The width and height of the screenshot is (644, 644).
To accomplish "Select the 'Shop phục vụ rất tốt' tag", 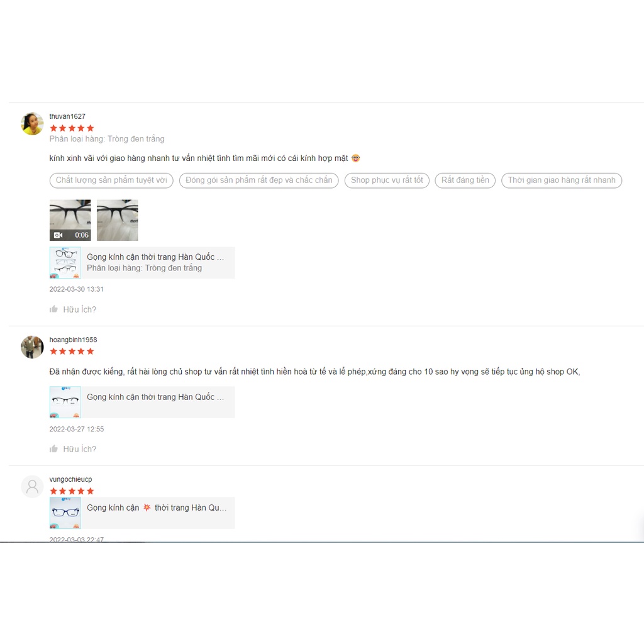I will click(x=387, y=180).
